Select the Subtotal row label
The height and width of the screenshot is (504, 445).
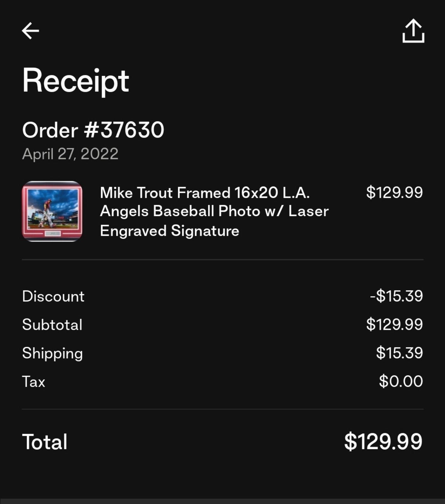coord(52,325)
